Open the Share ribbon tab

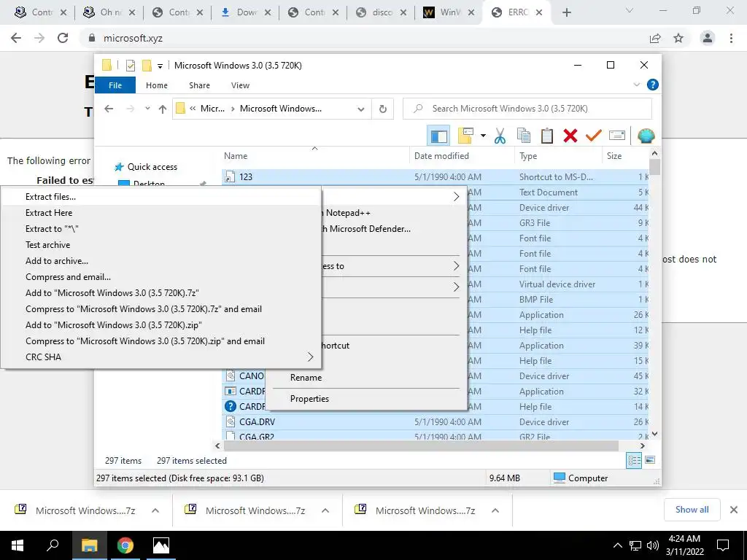coord(199,85)
